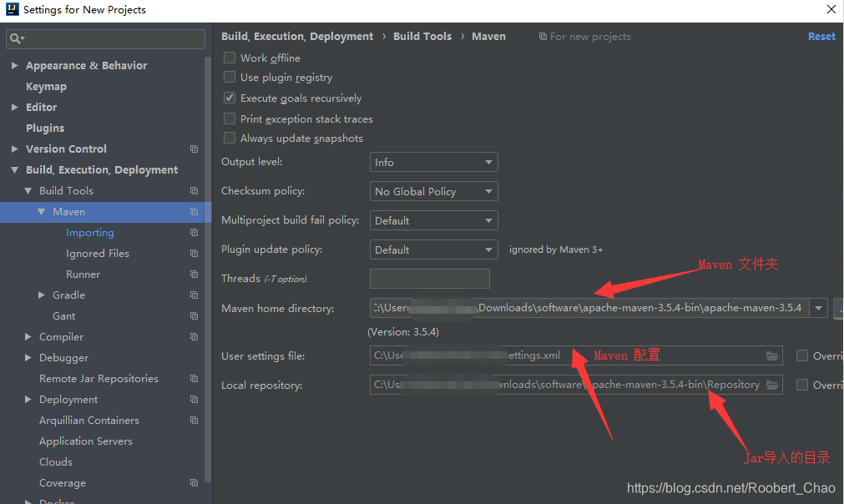Collapse the Build Tools node

pyautogui.click(x=28, y=191)
